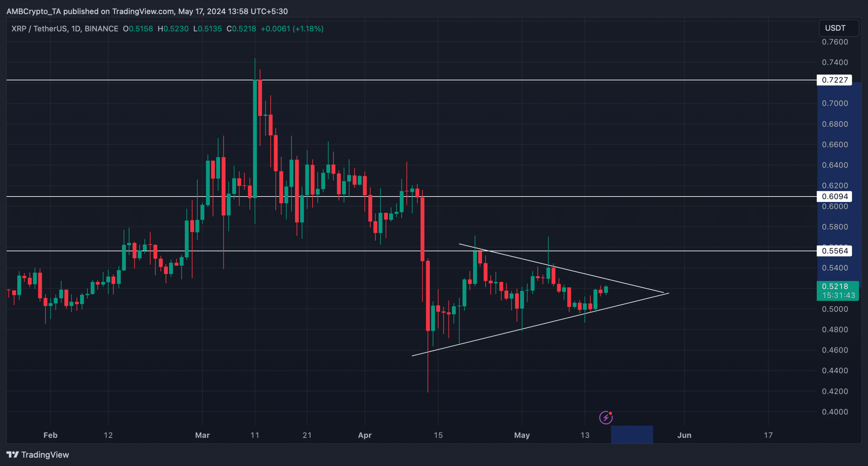Click the 0.4000 price scale label
This screenshot has height=466, width=868.
tap(835, 412)
